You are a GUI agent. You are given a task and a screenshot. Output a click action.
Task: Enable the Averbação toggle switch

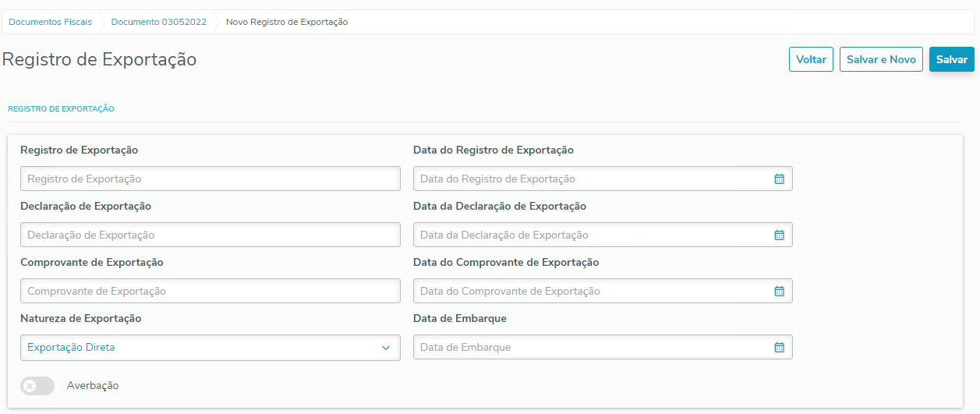[x=37, y=386]
